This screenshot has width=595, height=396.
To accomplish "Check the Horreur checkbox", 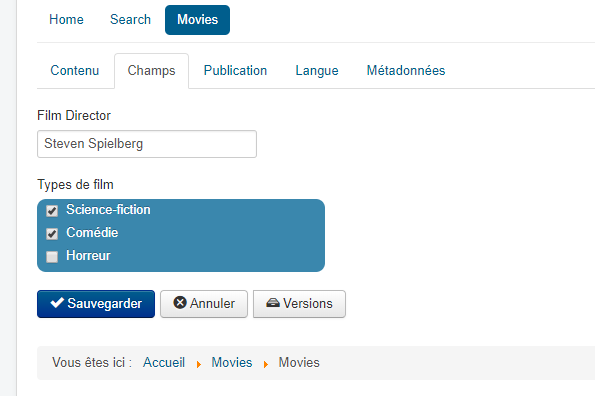I will pyautogui.click(x=52, y=257).
